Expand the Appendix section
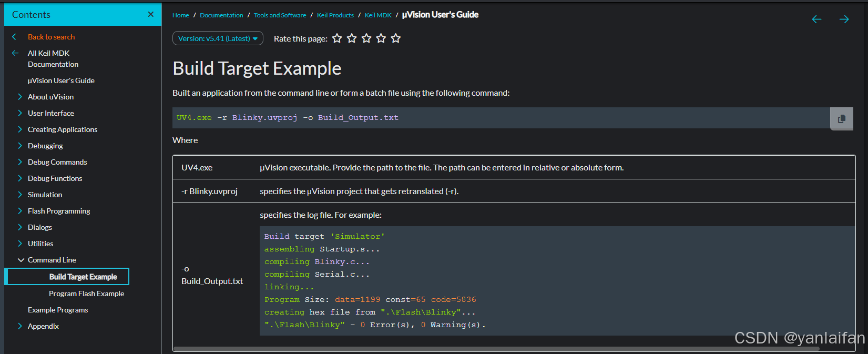Image resolution: width=868 pixels, height=354 pixels. [20, 326]
